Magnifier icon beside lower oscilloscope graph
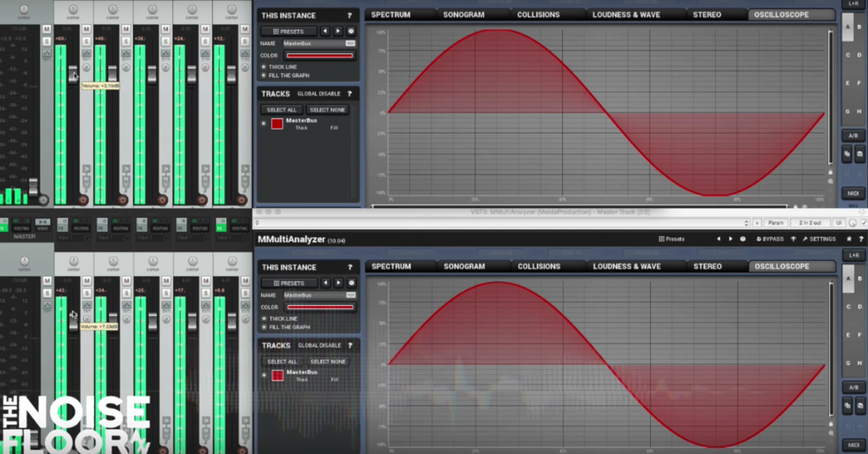The image size is (868, 454). [x=831, y=433]
